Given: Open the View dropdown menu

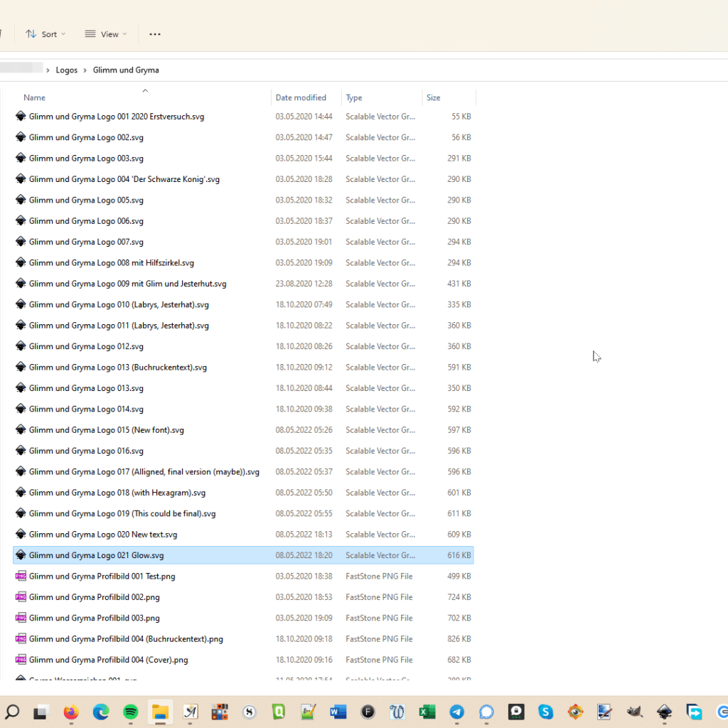Looking at the screenshot, I should click(x=105, y=34).
